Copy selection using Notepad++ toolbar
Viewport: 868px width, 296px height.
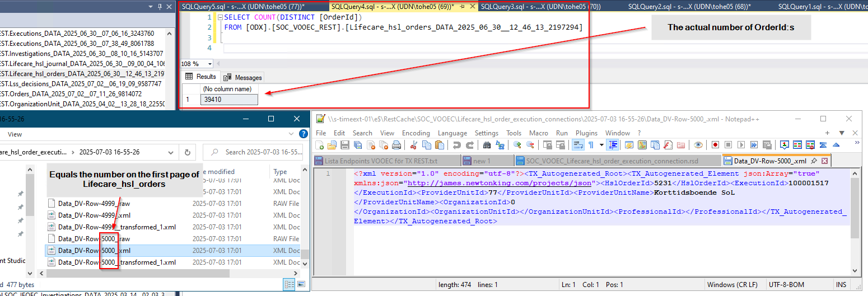click(x=427, y=145)
